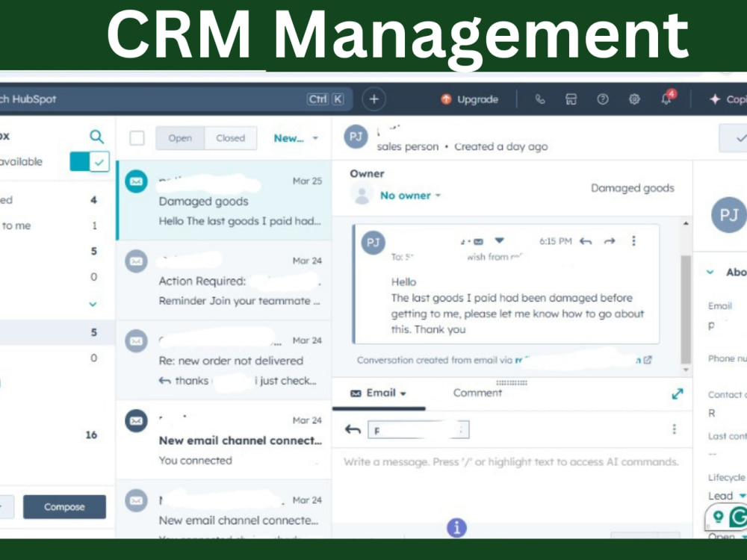
Task: Click the email icon on bottom conversation row
Action: coord(136,501)
